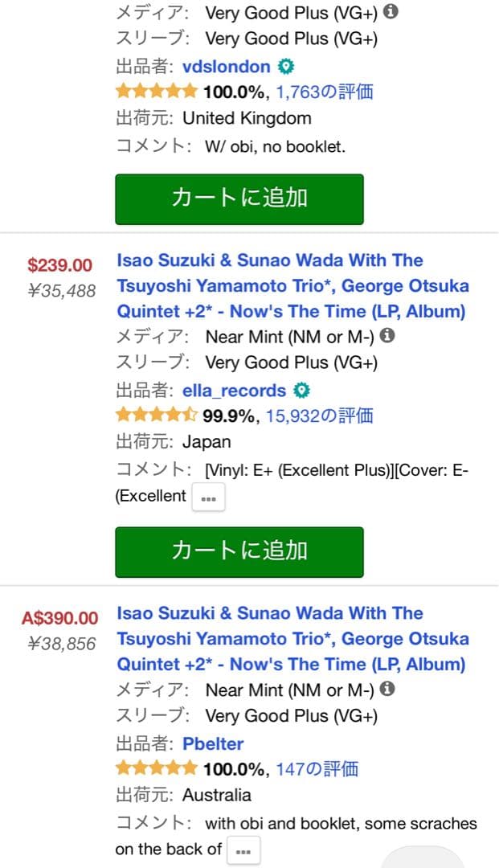View Pbelter's 147 ratings
The image size is (499, 868).
tap(317, 769)
